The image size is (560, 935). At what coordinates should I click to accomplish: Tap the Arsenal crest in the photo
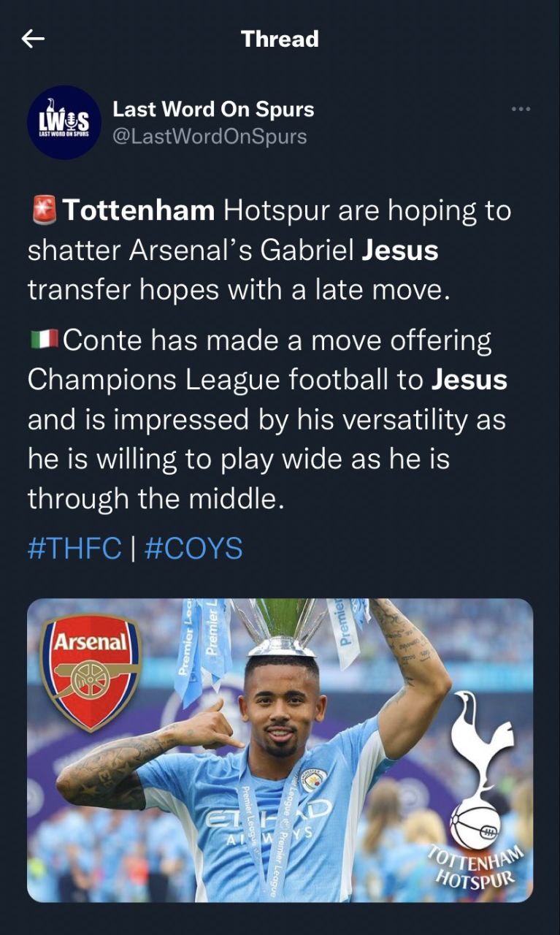(x=91, y=672)
